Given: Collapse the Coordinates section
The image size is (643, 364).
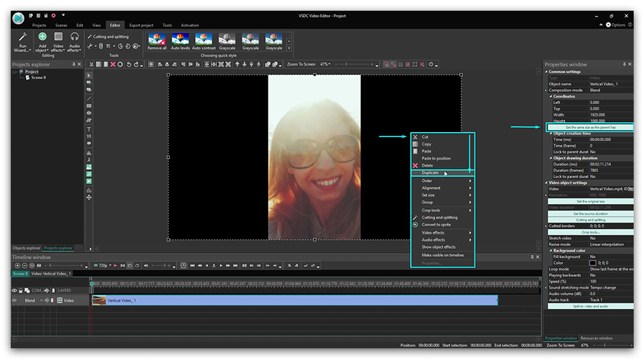Looking at the screenshot, I should [551, 96].
